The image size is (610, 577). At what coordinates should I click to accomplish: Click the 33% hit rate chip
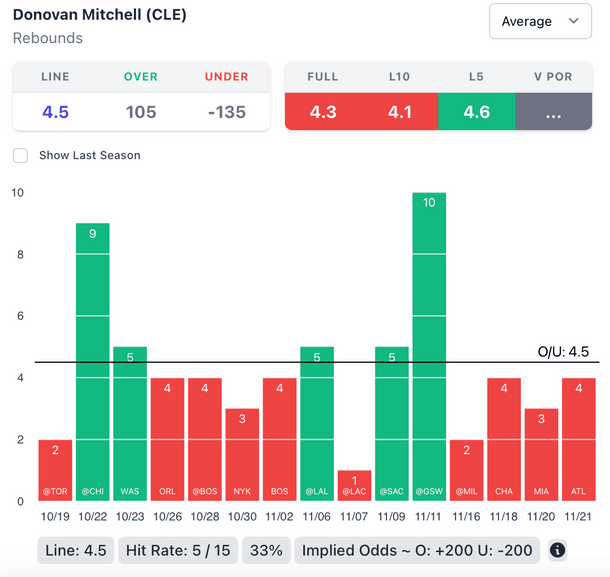click(266, 550)
